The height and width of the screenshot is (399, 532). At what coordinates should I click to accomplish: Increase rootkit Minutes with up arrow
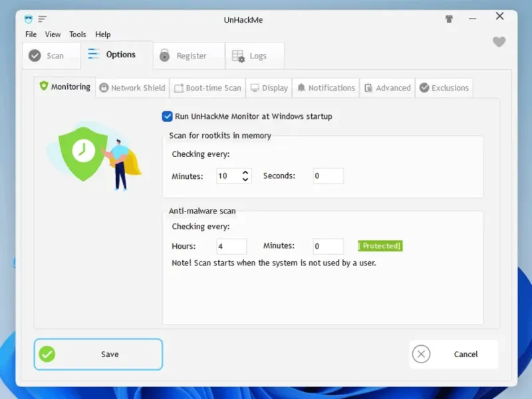click(245, 172)
